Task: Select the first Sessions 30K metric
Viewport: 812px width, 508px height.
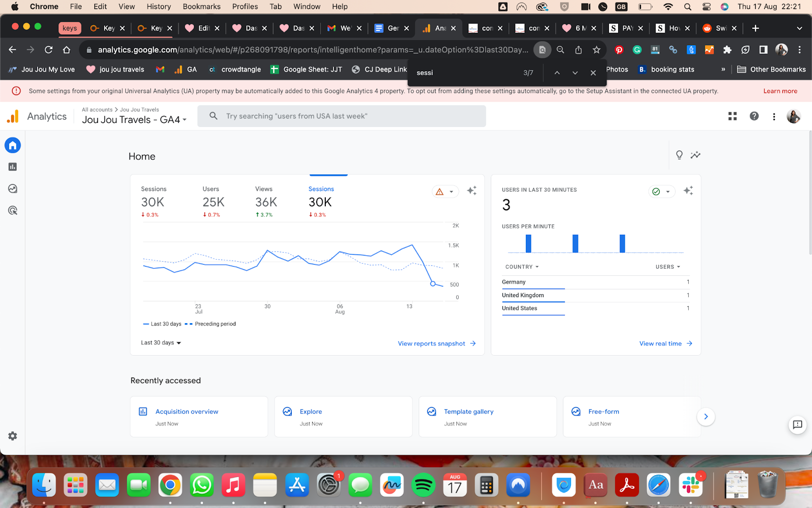Action: click(154, 202)
